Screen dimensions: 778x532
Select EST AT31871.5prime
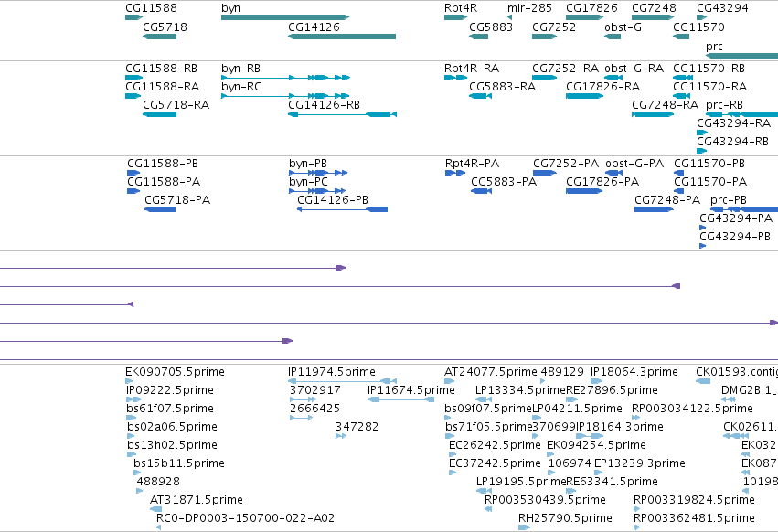click(197, 500)
